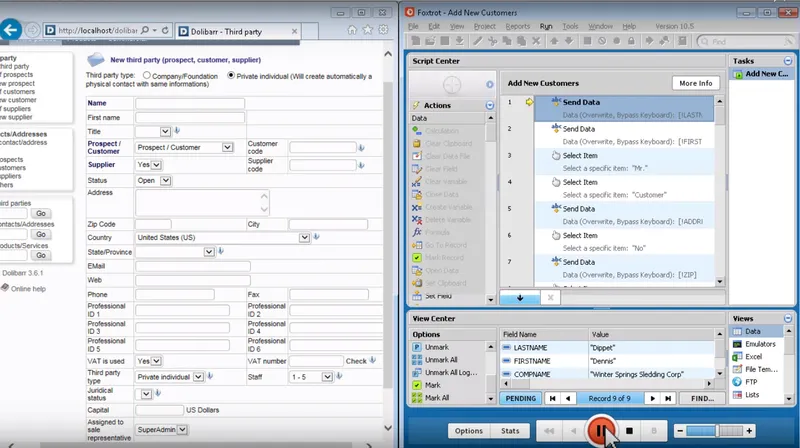Select the Create Variable action
The width and height of the screenshot is (800, 448).
[x=448, y=207]
